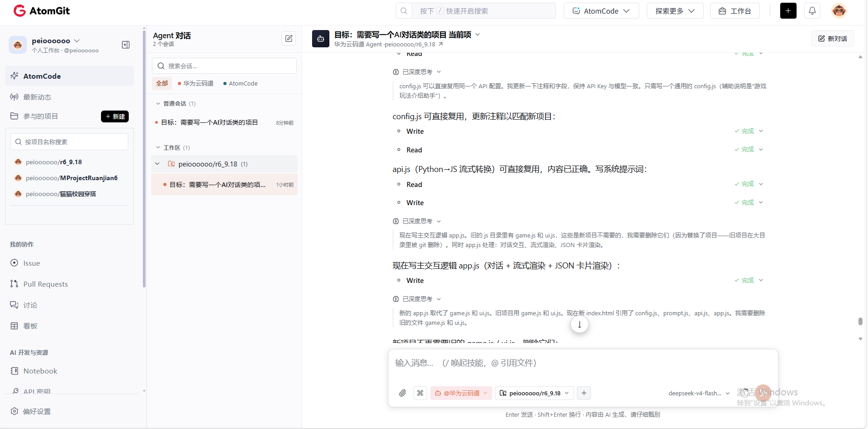Click the 输入消息 message input box
The image size is (868, 429).
[583, 363]
